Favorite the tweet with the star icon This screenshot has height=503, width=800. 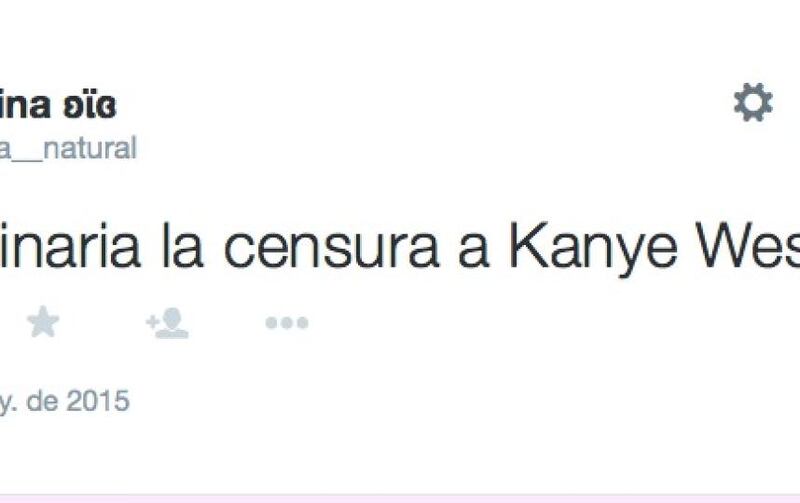(x=43, y=322)
